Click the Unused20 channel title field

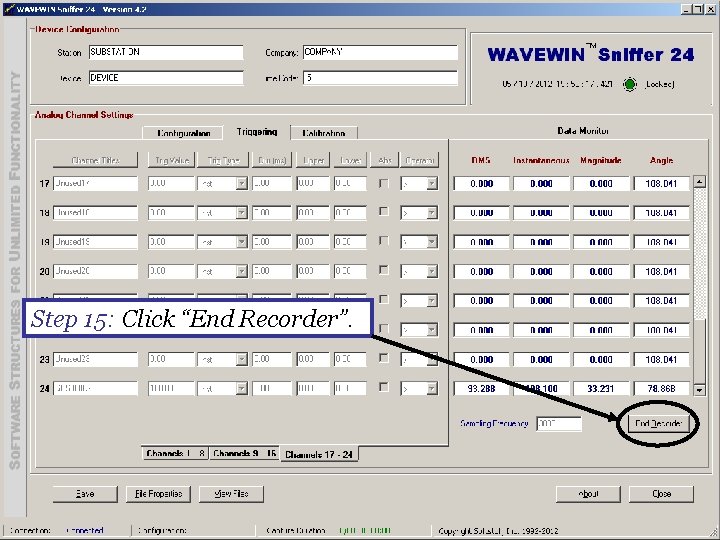click(96, 271)
